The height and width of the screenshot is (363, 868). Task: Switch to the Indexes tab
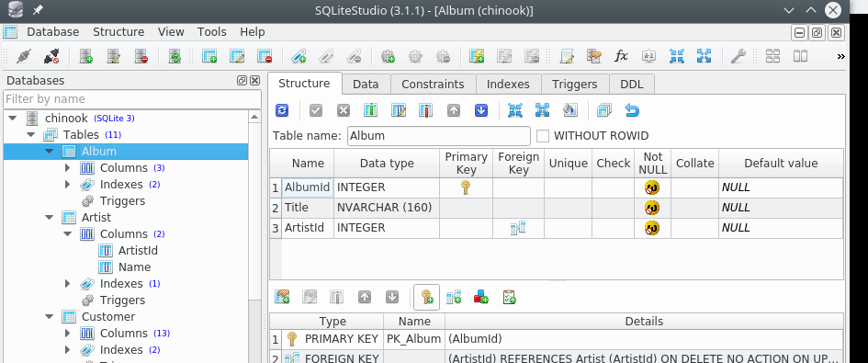508,85
